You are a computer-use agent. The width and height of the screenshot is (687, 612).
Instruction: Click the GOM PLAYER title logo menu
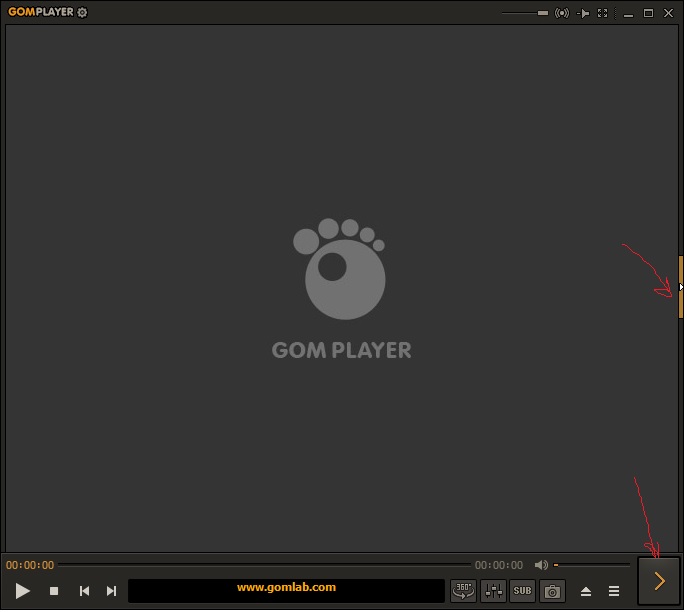point(41,12)
